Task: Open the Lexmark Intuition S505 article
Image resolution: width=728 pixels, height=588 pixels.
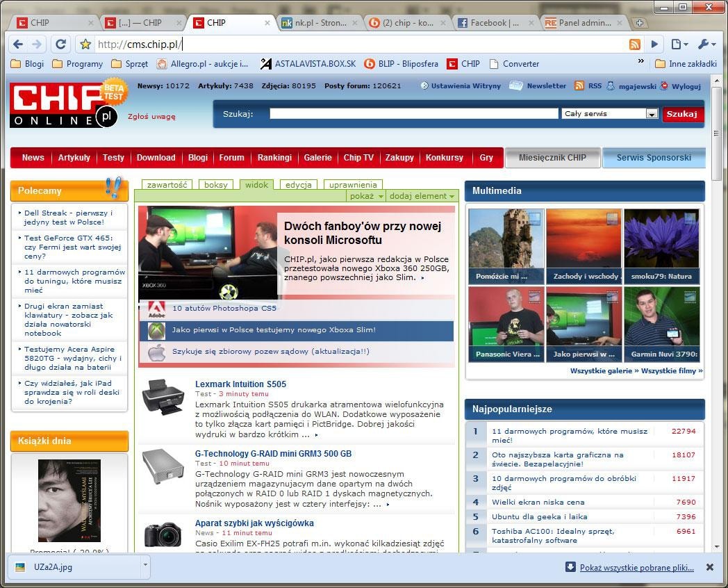Action: pos(240,384)
